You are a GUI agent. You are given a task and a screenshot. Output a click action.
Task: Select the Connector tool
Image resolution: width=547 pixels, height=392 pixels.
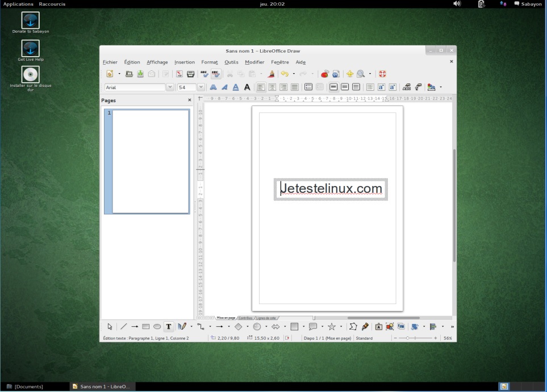click(x=201, y=327)
